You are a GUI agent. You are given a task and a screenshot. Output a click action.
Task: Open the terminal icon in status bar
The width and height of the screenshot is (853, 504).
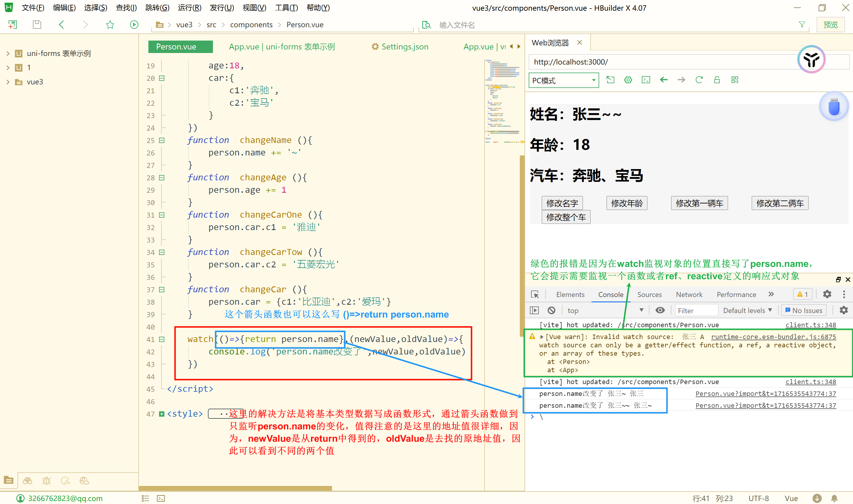pos(161,498)
